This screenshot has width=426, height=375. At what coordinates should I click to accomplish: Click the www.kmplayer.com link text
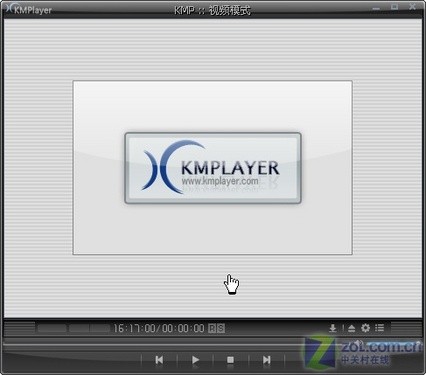(x=220, y=181)
